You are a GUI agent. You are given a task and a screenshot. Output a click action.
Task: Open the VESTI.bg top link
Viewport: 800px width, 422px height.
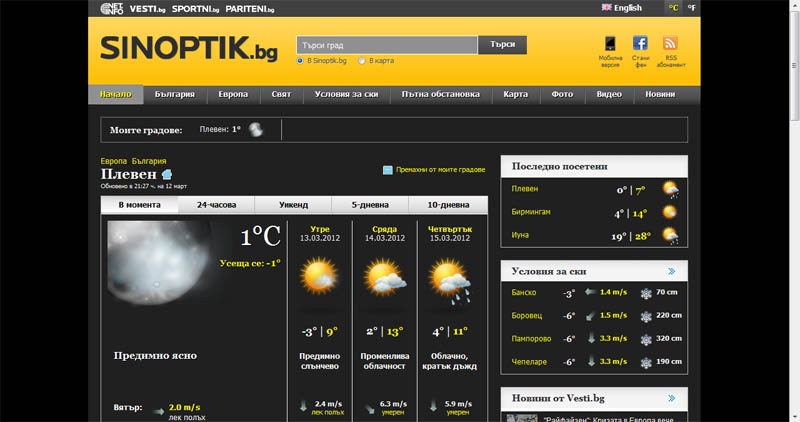coord(147,9)
